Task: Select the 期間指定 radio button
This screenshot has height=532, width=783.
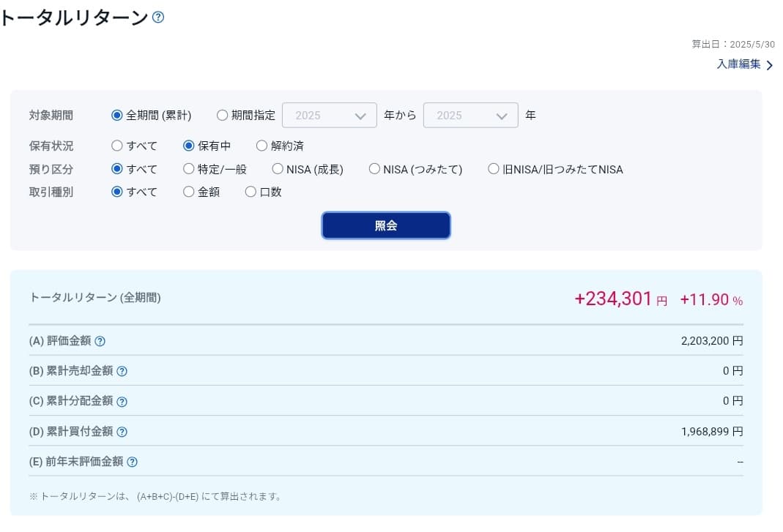Action: (223, 115)
